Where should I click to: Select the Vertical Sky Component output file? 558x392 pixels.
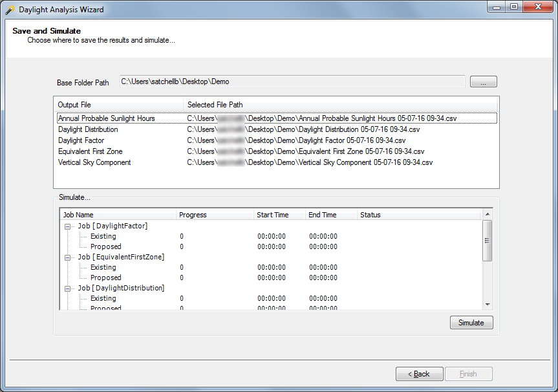94,162
